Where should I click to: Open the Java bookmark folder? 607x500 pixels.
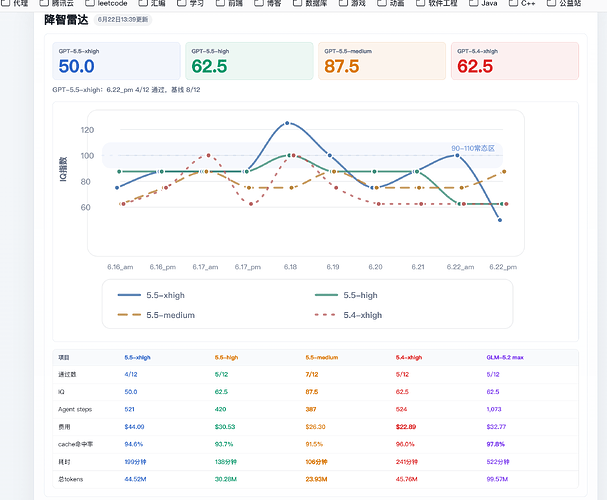(x=483, y=3)
